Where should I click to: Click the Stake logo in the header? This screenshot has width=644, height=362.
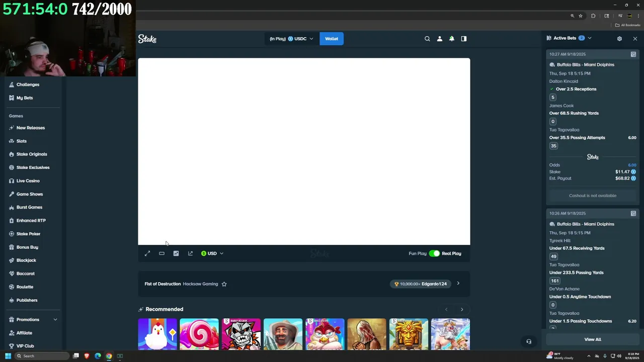147,39
